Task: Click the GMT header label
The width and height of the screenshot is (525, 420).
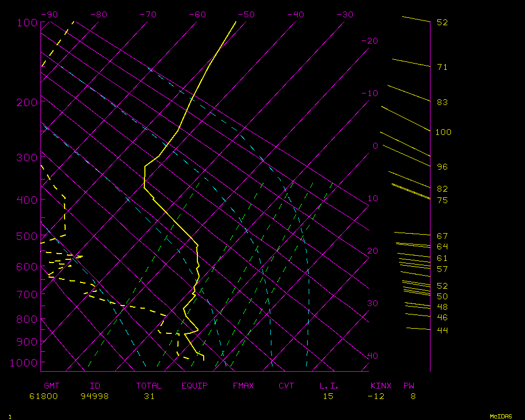Action: (x=51, y=386)
